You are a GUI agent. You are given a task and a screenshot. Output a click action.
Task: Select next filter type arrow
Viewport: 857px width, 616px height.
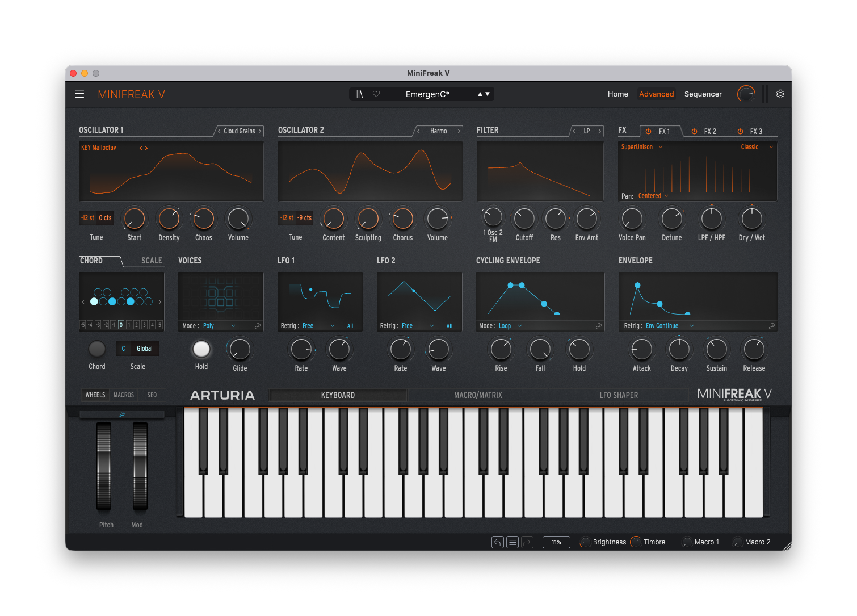pos(599,131)
